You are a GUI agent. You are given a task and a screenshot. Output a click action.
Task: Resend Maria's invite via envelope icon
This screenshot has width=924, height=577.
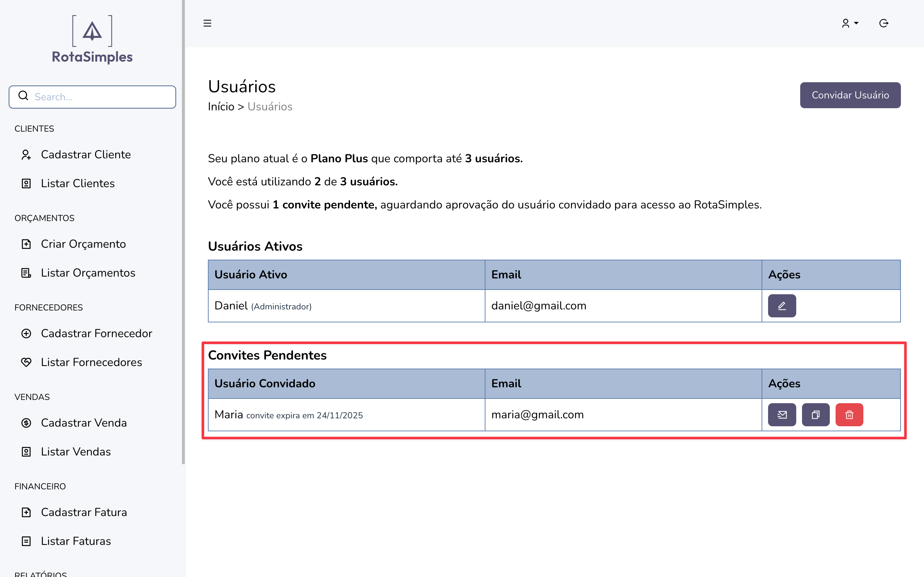(x=781, y=414)
